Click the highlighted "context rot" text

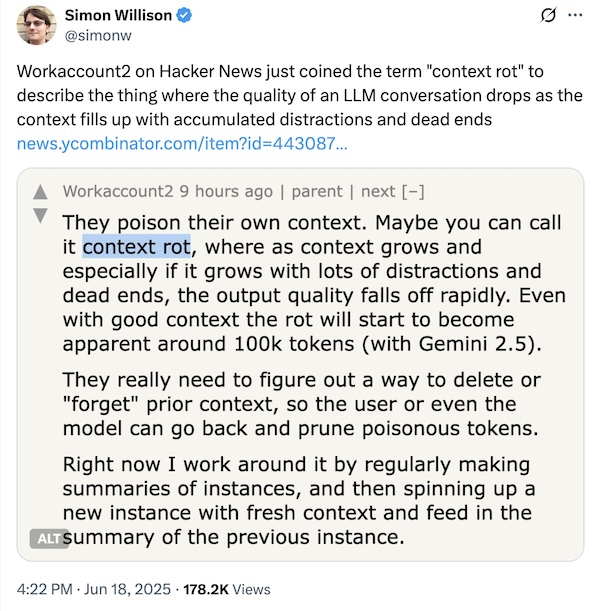[x=136, y=246]
